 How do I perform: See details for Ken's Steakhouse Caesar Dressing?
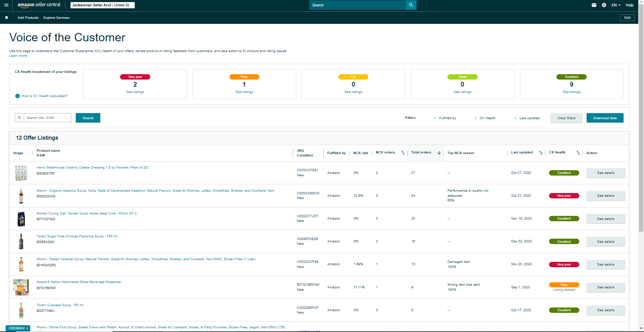tap(606, 173)
